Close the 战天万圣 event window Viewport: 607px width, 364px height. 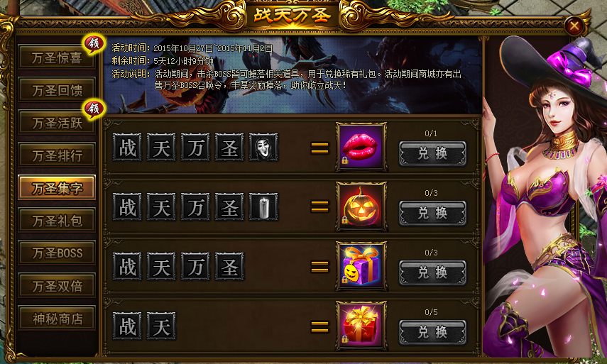(x=574, y=26)
